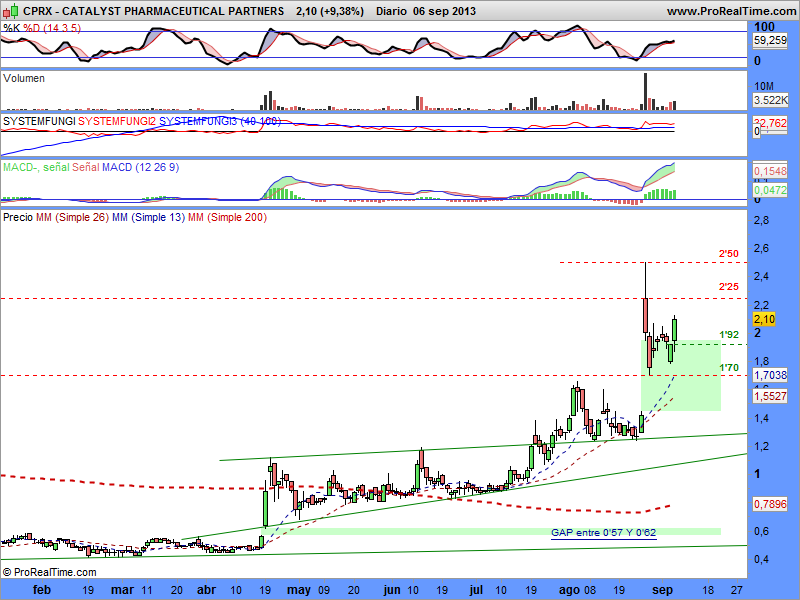The width and height of the screenshot is (800, 600).
Task: Select the "MM (Simple 26)" moving average label
Action: 72,217
